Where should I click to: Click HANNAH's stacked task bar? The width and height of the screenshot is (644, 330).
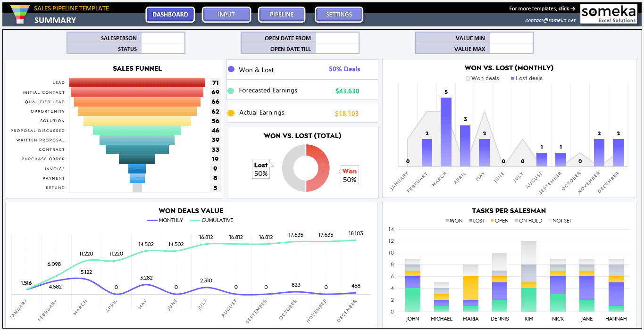click(x=616, y=285)
